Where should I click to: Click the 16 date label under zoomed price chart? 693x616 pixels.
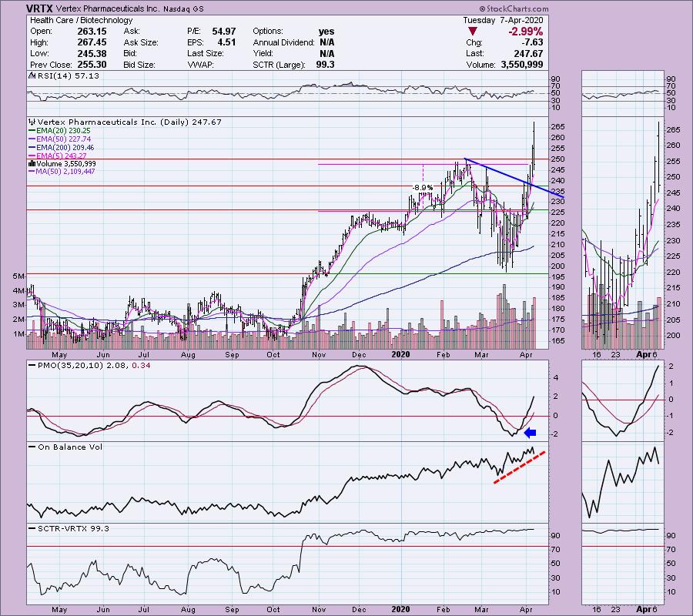pyautogui.click(x=597, y=354)
